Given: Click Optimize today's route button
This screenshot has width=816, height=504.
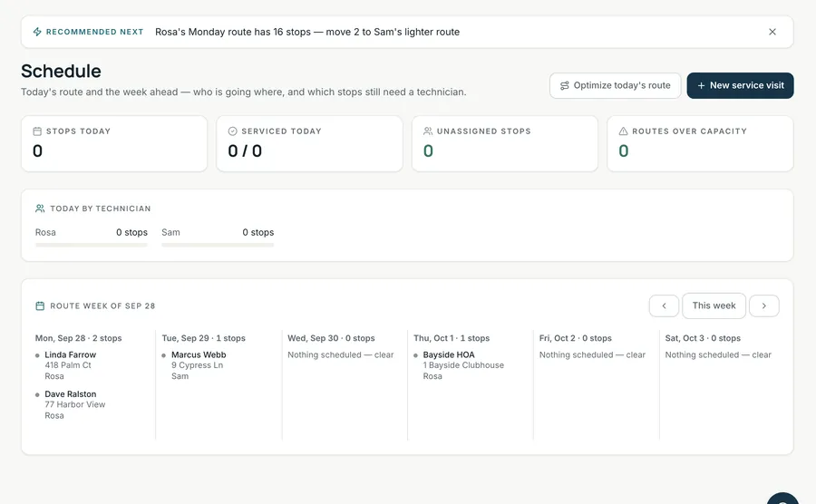Looking at the screenshot, I should (x=615, y=85).
